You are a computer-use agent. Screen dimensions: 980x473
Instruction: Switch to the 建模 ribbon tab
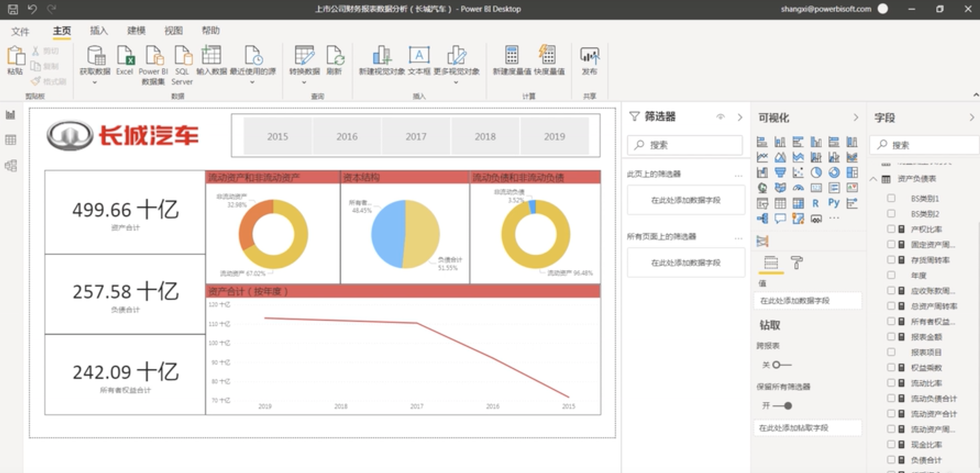[x=136, y=30]
